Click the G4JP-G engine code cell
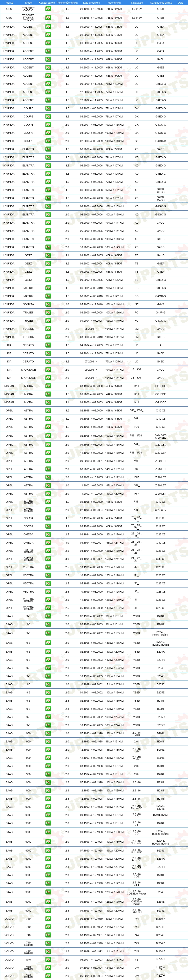Screen dimensions: 188x980 (161, 312)
